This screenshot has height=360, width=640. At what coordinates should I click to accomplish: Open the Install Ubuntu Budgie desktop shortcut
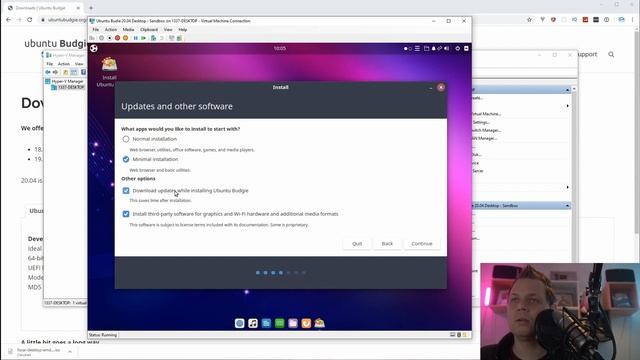(109, 72)
